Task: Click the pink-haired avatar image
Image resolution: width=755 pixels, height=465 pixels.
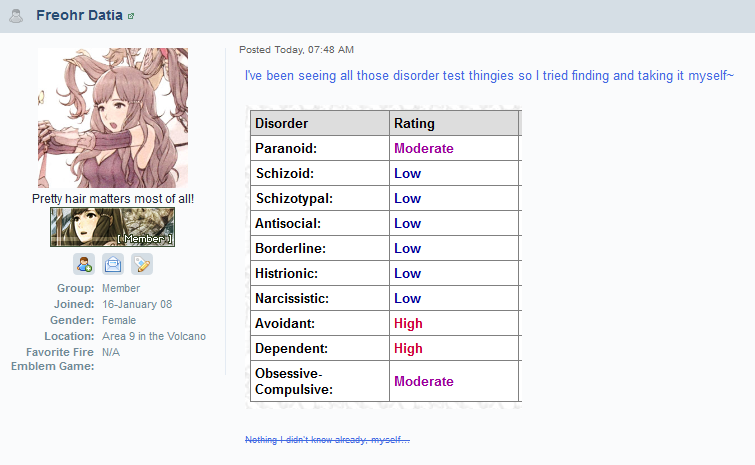Action: pos(113,117)
